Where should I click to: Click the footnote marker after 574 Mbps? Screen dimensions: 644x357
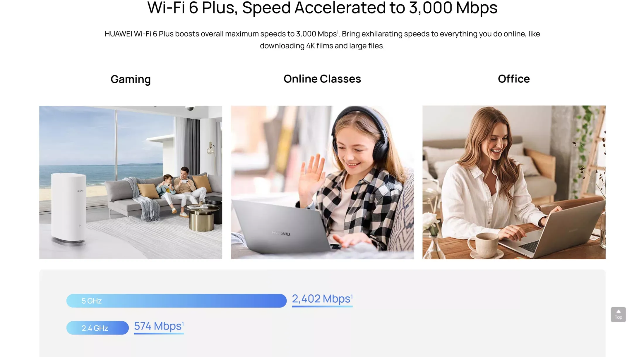point(183,323)
